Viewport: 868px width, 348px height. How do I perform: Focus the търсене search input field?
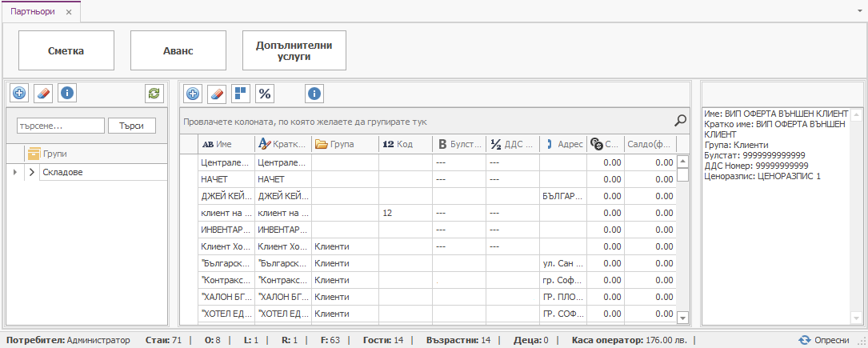(61, 126)
